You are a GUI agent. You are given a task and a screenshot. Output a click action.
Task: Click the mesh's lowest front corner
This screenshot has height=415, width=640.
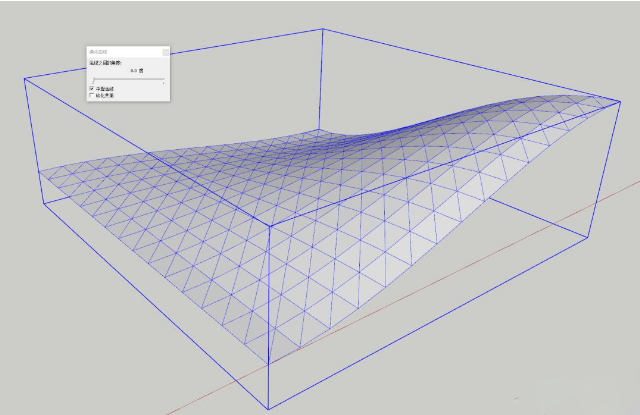click(x=270, y=362)
